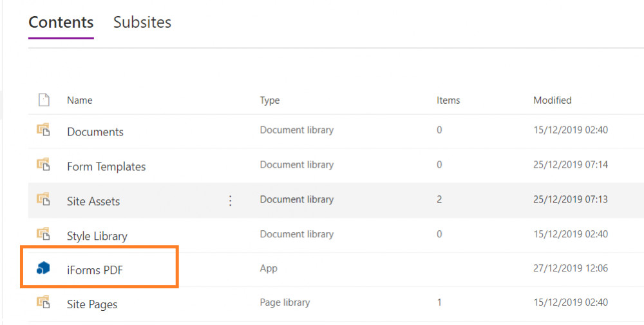Switch to the Subsites tab
Viewport: 644px width, 325px height.
pos(142,22)
